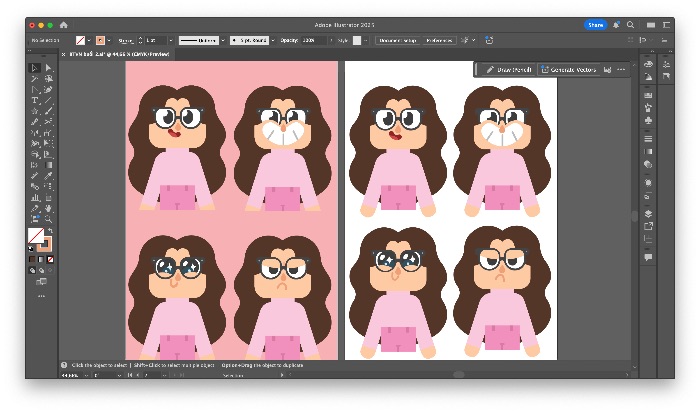Pick the Magic Wand tool

(34, 79)
